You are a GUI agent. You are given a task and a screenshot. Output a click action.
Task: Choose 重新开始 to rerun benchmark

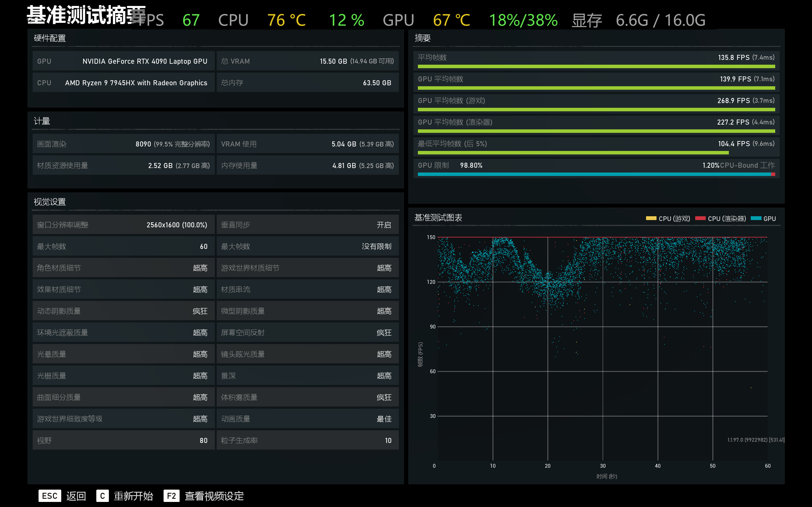click(133, 496)
